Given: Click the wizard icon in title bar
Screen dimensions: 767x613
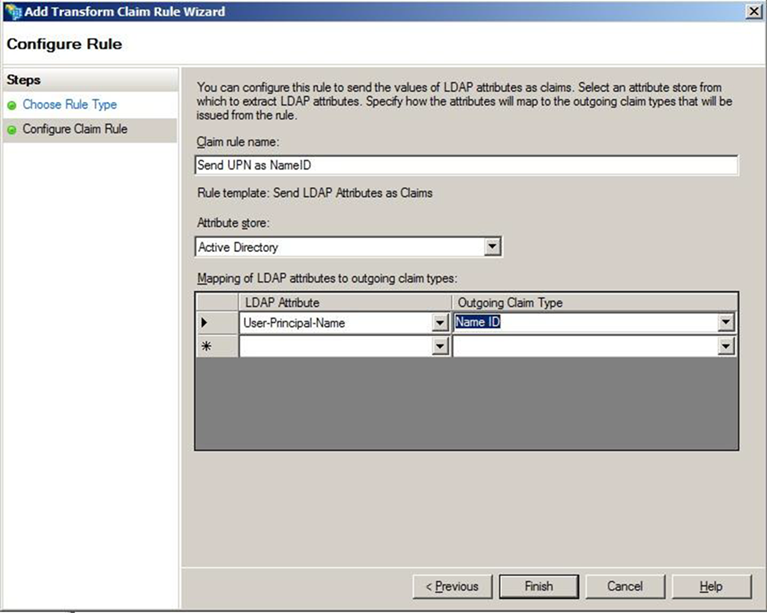Looking at the screenshot, I should point(13,12).
